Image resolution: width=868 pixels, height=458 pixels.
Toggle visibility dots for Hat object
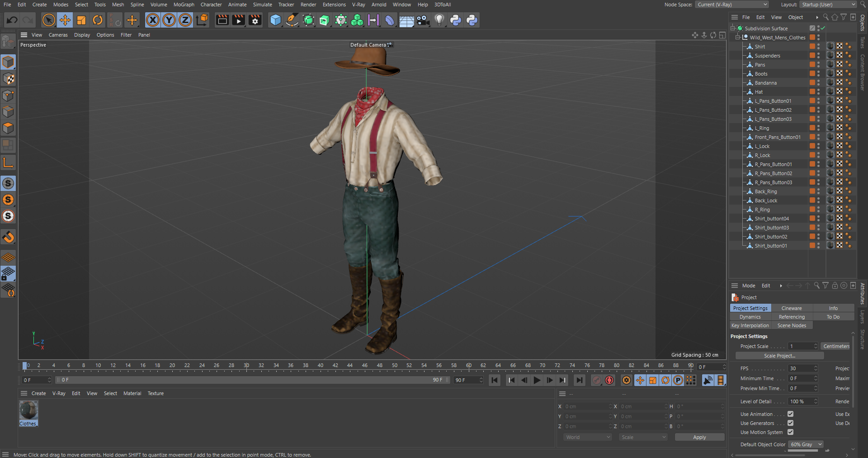point(818,91)
